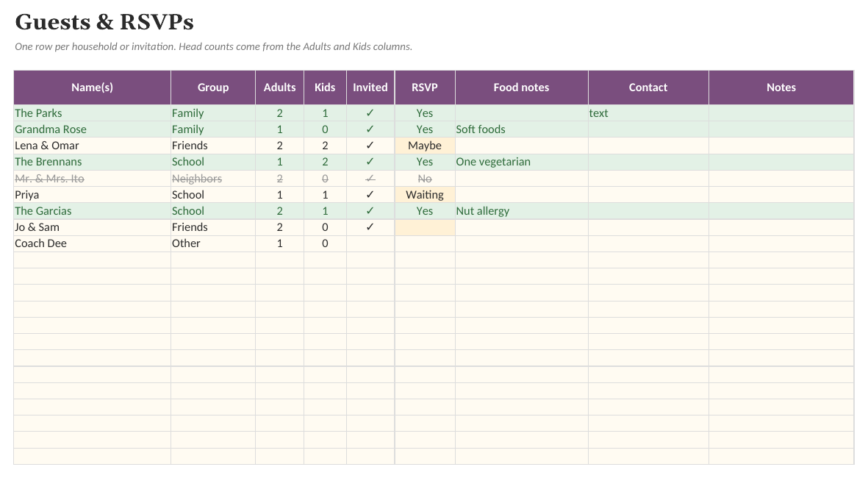
Task: Toggle the Invited checkmark for Grandma Rose
Action: tap(370, 129)
